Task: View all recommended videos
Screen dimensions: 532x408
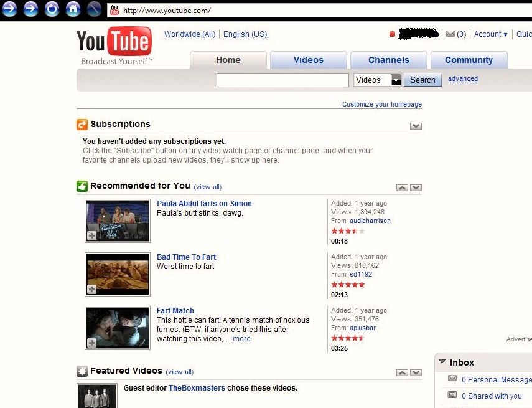Action: (x=207, y=187)
